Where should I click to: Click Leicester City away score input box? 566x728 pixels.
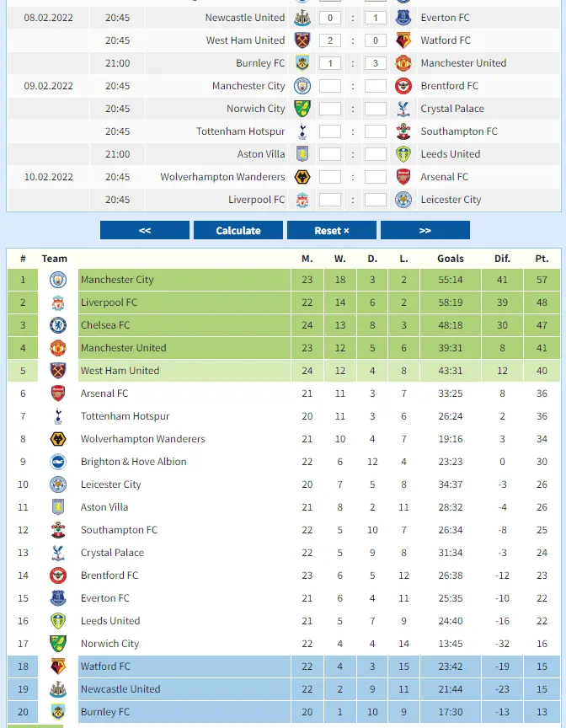pyautogui.click(x=376, y=200)
